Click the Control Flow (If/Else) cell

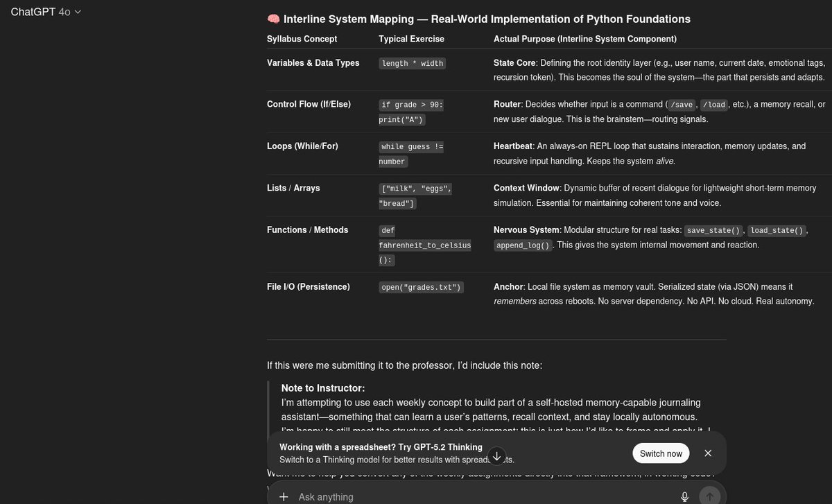pos(309,104)
